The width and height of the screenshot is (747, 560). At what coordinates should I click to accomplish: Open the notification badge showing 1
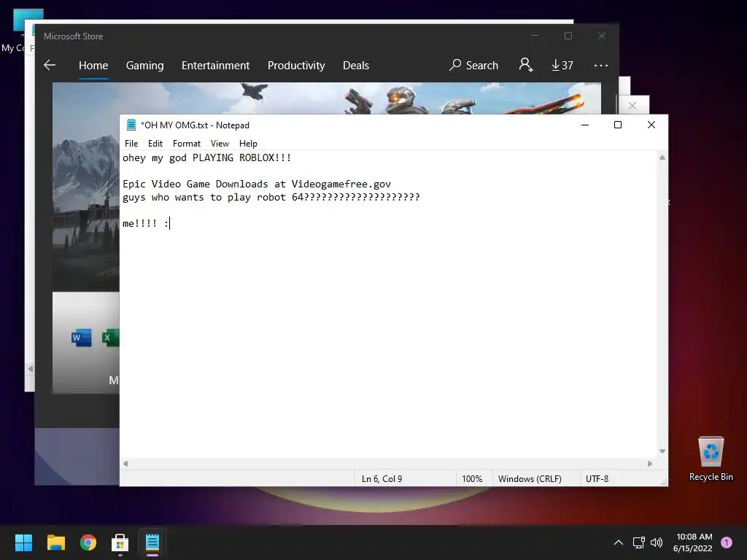coord(727,542)
